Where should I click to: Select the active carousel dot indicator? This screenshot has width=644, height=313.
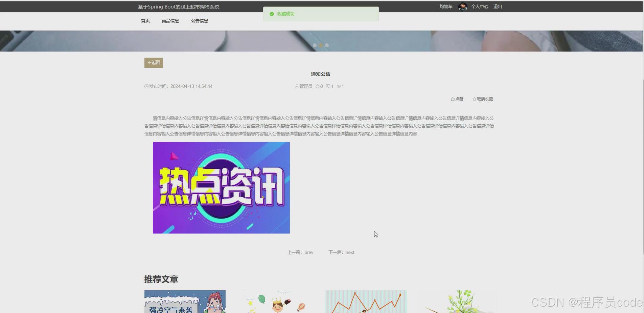321,45
